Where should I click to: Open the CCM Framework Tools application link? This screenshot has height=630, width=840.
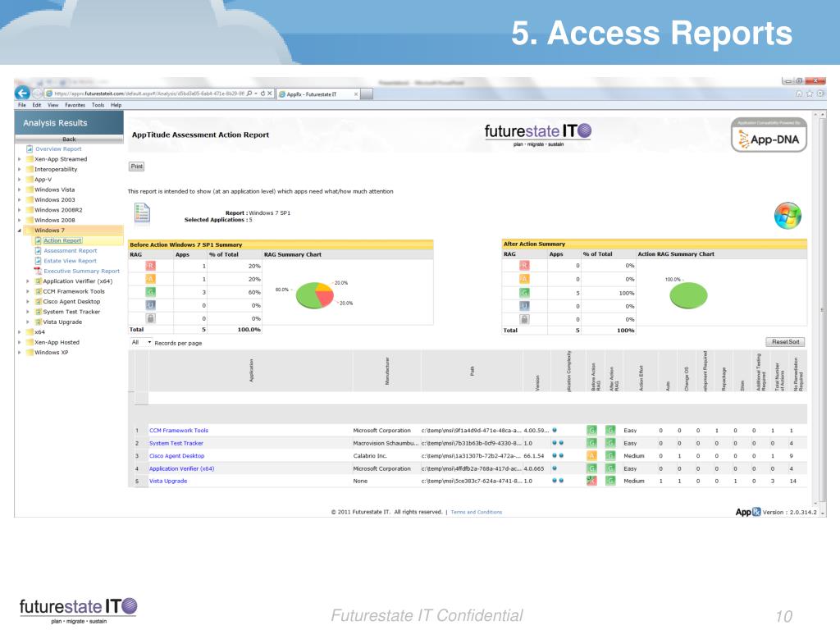click(178, 430)
